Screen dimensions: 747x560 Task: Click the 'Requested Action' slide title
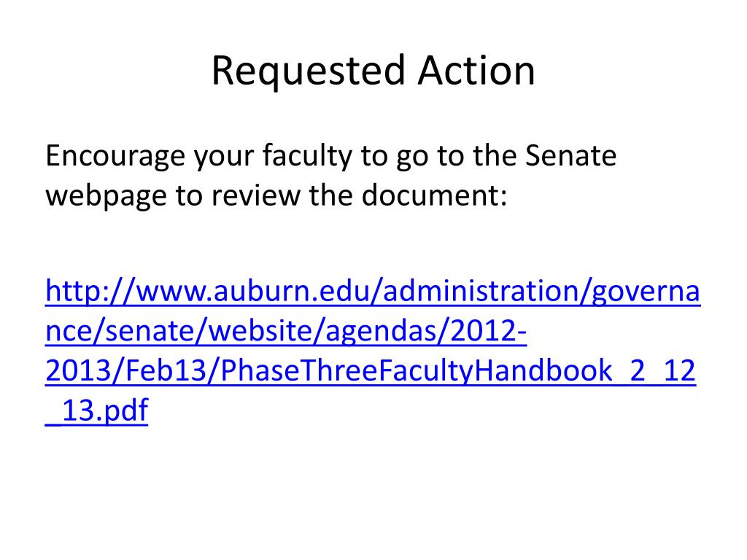[x=373, y=71]
